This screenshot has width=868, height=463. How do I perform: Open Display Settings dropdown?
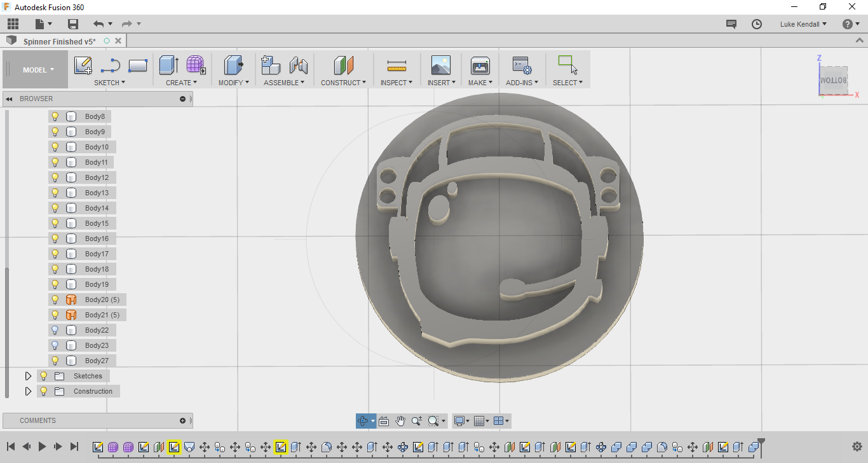click(x=461, y=421)
